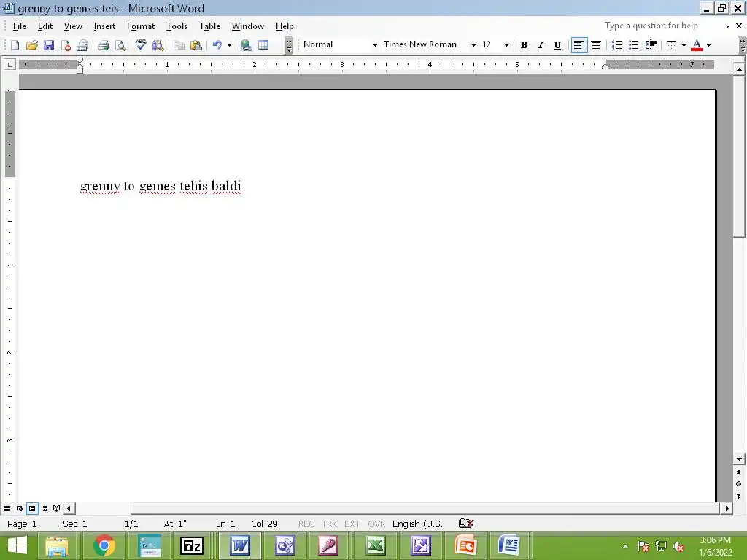Expand Standard toolbar options chevron
Screen dimensions: 747x560
[x=289, y=45]
